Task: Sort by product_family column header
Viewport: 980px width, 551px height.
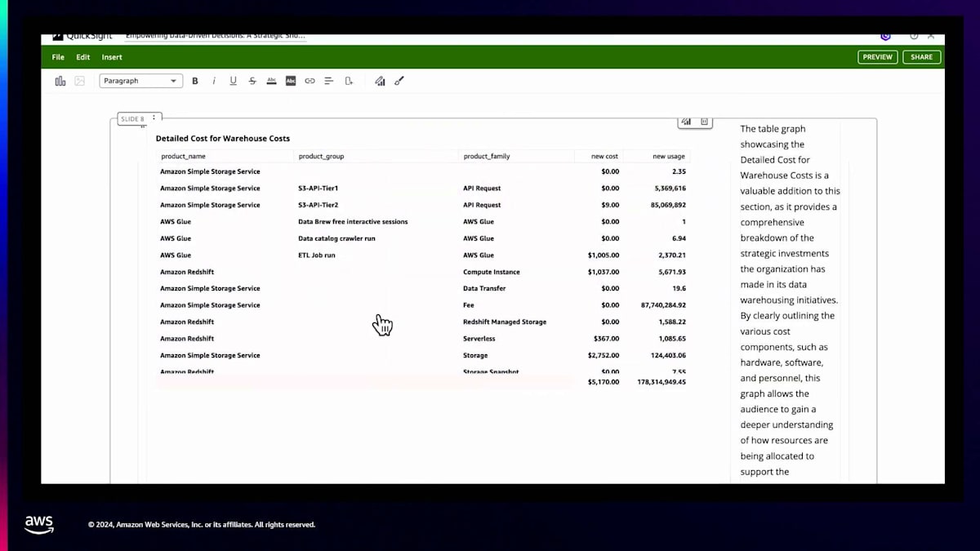Action: [487, 156]
